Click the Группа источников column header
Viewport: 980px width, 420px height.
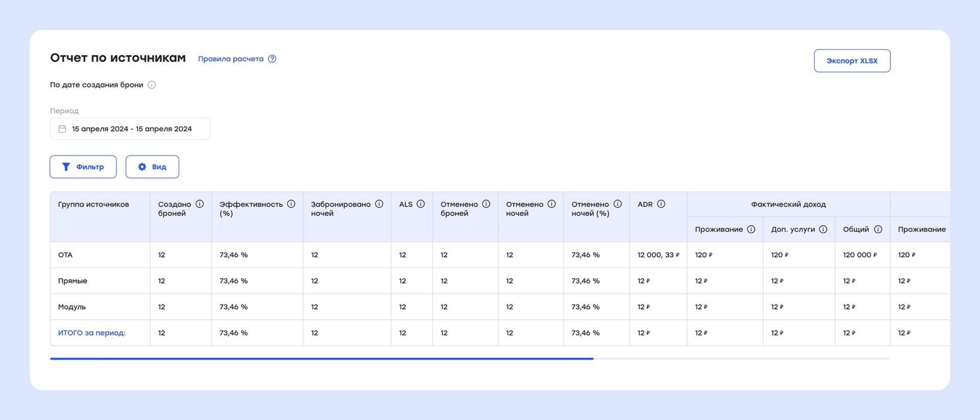point(93,205)
